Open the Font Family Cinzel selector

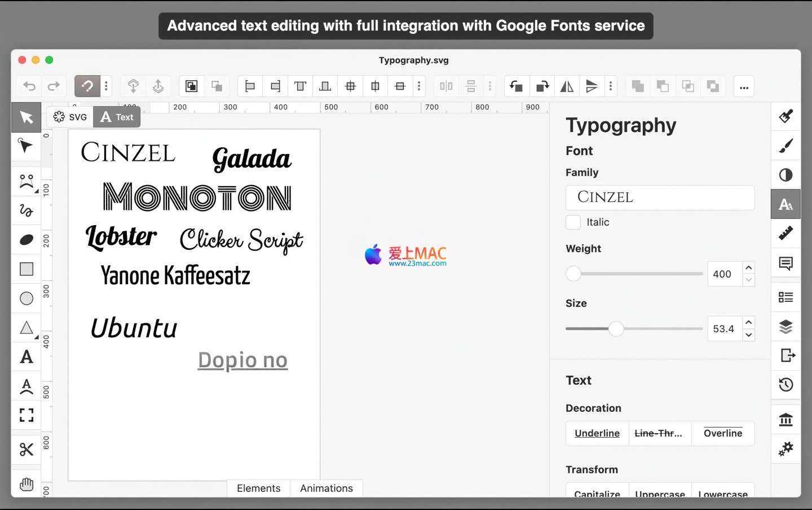click(x=660, y=197)
